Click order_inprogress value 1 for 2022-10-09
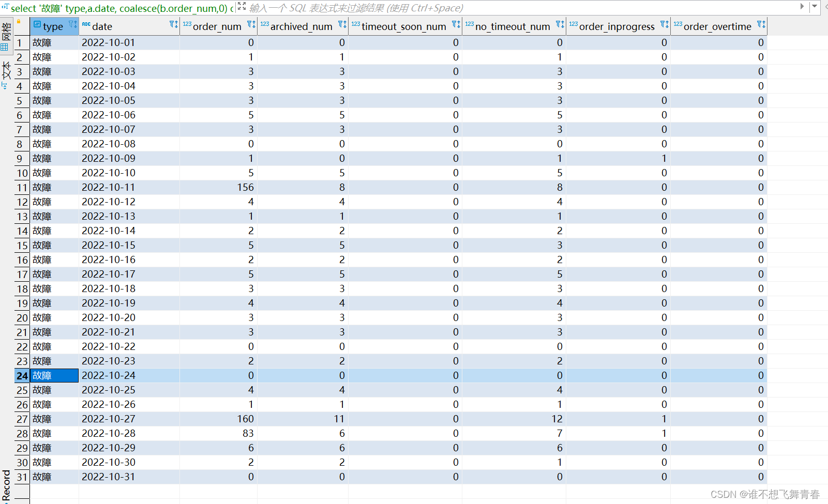The width and height of the screenshot is (828, 504). point(618,158)
